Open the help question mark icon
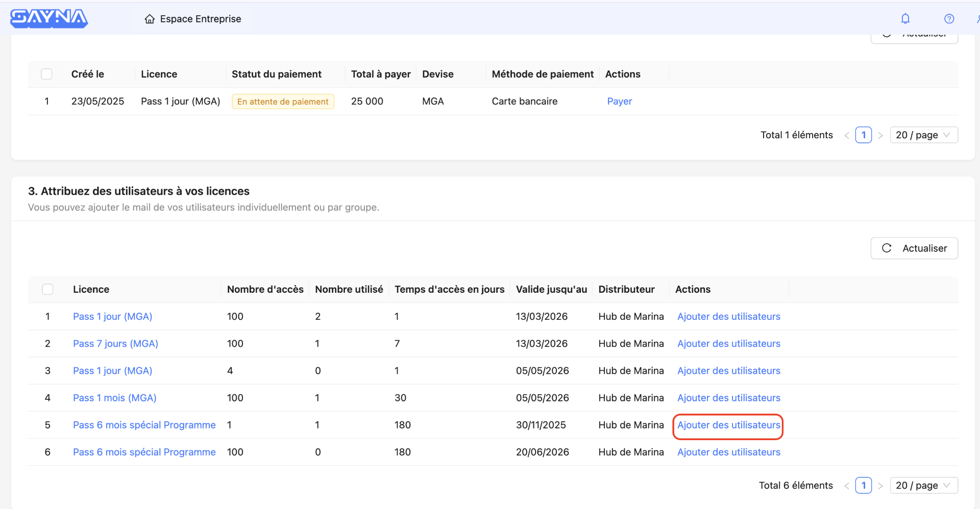Screen dimensions: 980x509 [949, 19]
